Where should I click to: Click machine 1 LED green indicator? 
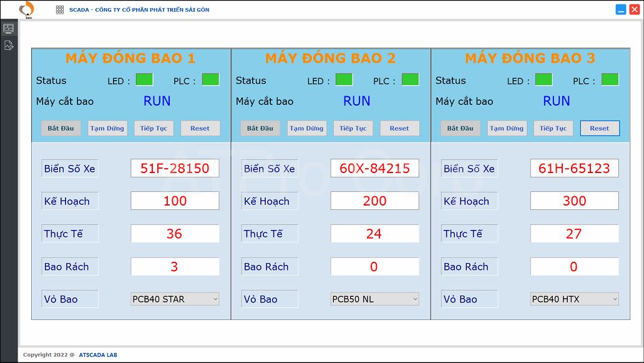click(144, 79)
